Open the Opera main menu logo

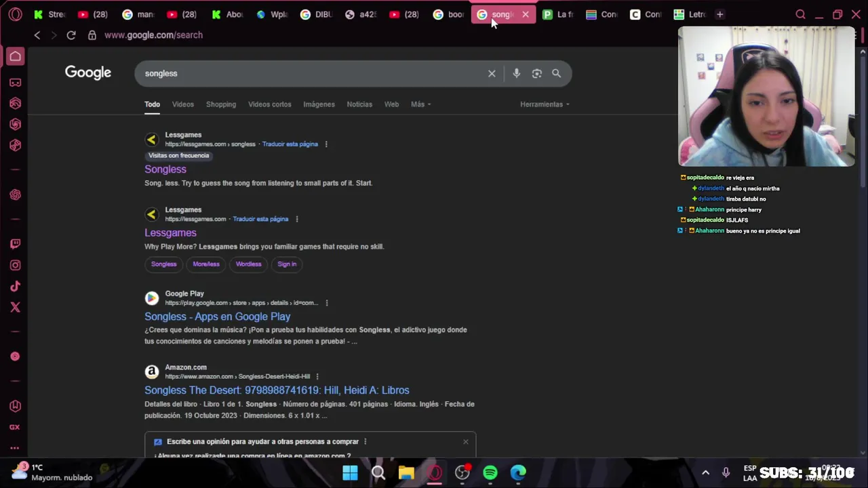(x=15, y=14)
